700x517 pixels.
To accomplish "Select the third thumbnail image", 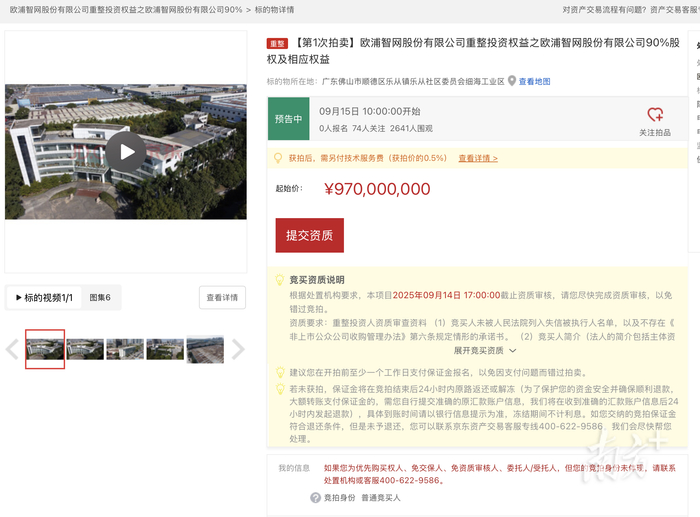I will tap(125, 349).
